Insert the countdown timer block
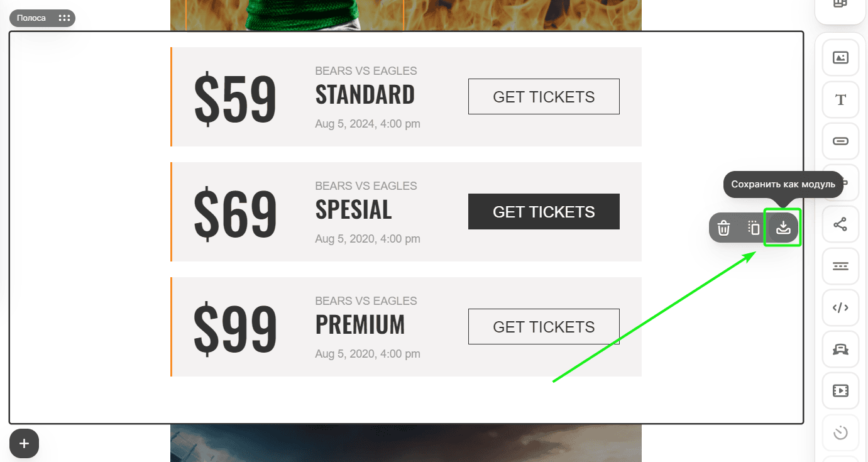This screenshot has height=462, width=868. click(840, 432)
